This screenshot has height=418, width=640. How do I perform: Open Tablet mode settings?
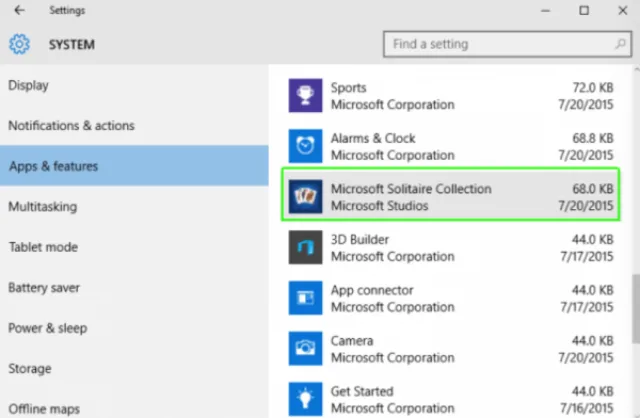click(x=43, y=247)
